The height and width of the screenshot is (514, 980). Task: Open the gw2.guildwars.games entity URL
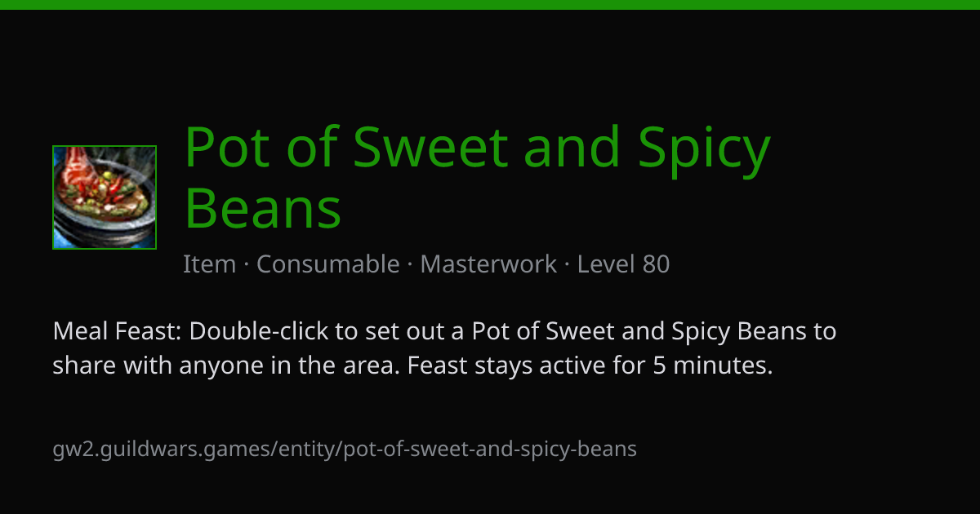[x=345, y=449]
